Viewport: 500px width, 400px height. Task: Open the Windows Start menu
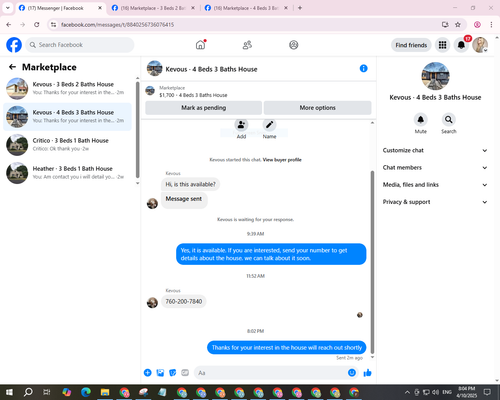coord(9,392)
